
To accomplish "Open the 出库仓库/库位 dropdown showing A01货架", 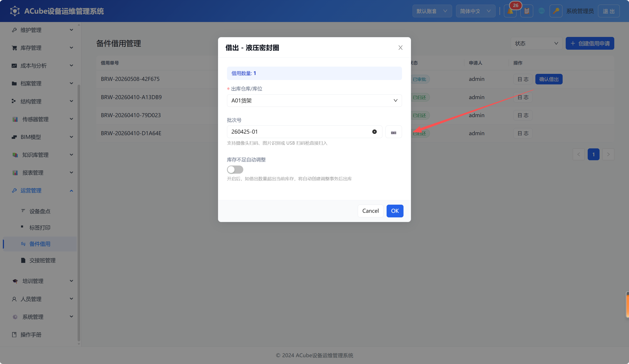I will 314,101.
